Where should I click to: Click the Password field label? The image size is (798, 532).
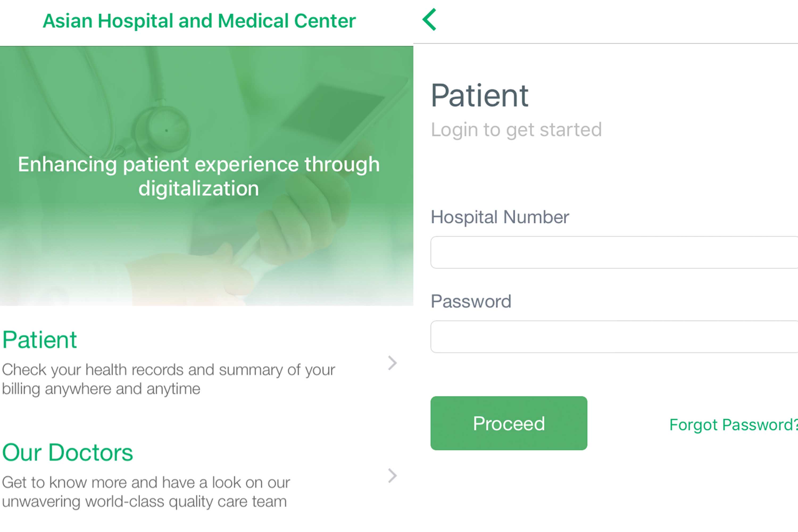(471, 301)
